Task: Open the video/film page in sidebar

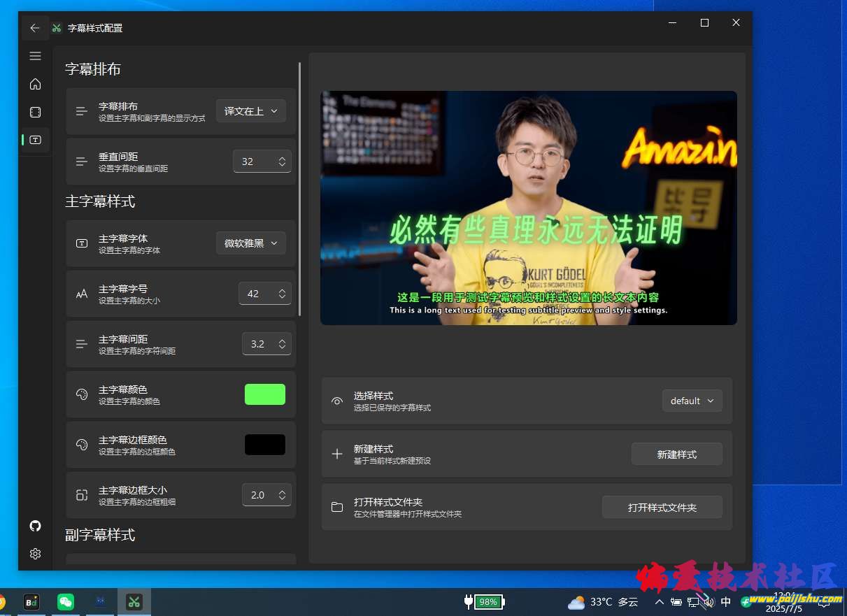Action: coord(35,112)
